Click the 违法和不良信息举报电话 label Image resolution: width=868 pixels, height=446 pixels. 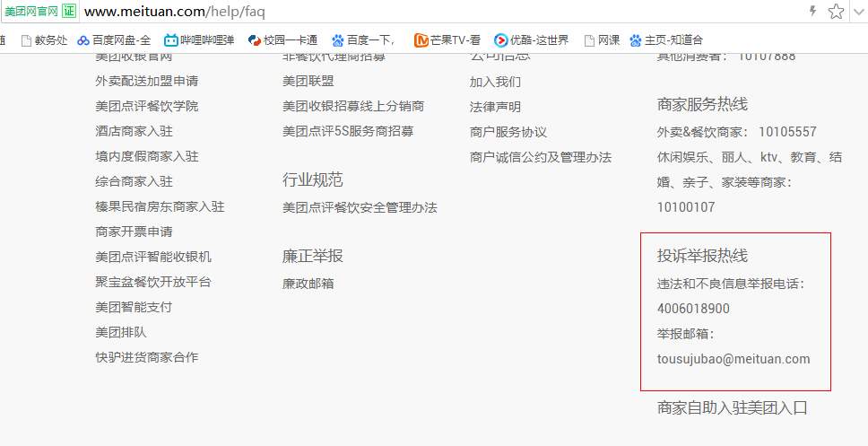(x=731, y=284)
